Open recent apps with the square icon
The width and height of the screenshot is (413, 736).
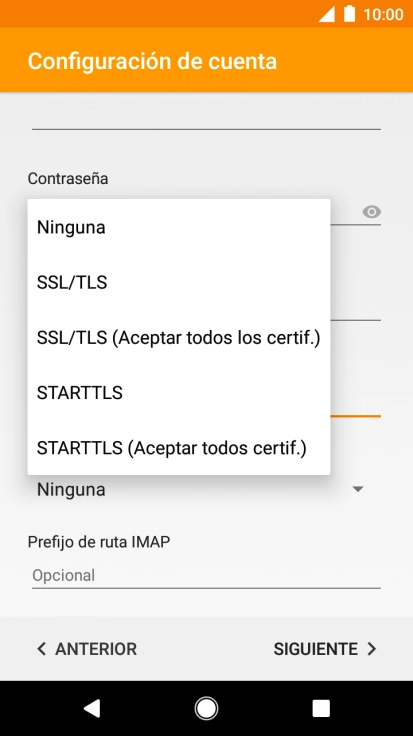[321, 708]
